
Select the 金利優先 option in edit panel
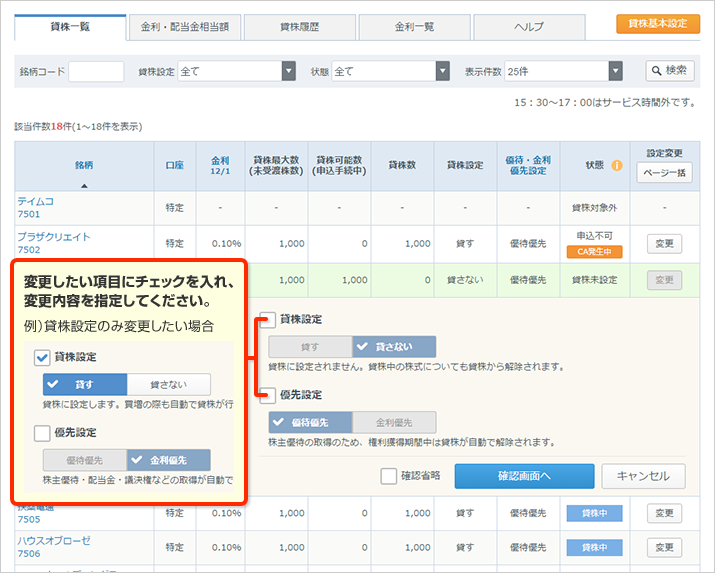tap(394, 422)
